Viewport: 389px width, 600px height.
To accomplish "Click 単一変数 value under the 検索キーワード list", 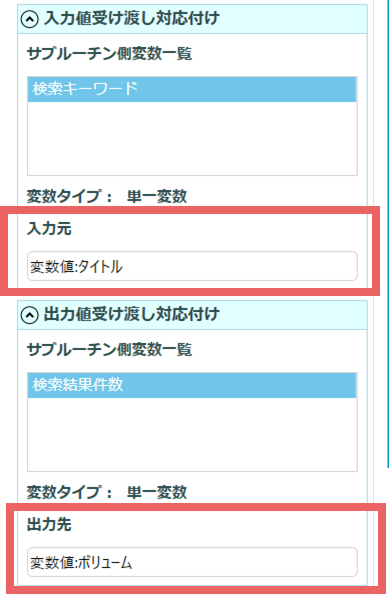I will pos(157,196).
